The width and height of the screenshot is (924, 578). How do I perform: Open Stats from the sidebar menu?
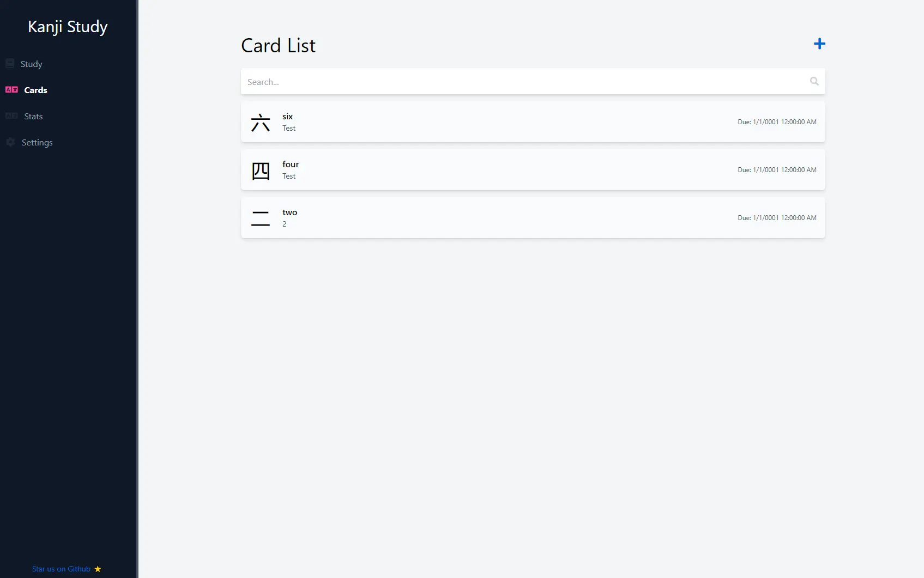coord(33,116)
